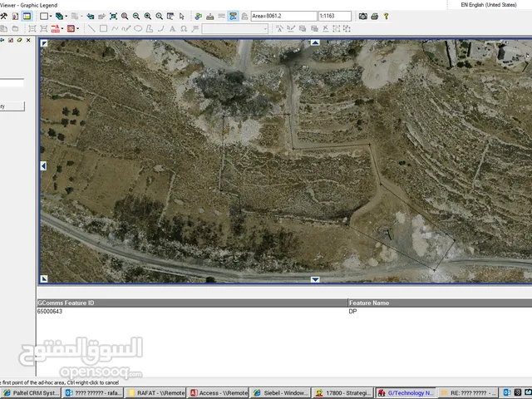Open the red text style dropdown arrow
Image resolution: width=532 pixels, height=399 pixels.
(x=62, y=28)
